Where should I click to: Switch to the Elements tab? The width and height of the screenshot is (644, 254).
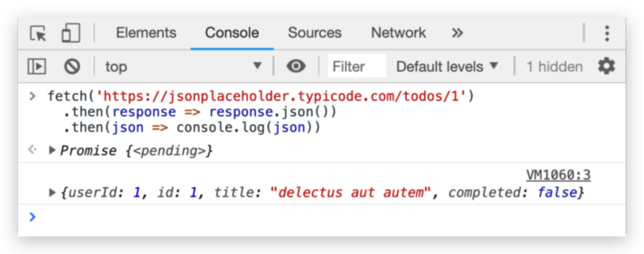(146, 33)
